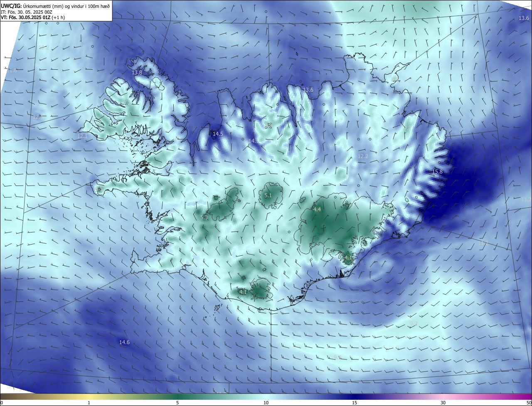This screenshot has width=532, height=406.
Task: Click the 13.8 value label
Action: (137, 72)
